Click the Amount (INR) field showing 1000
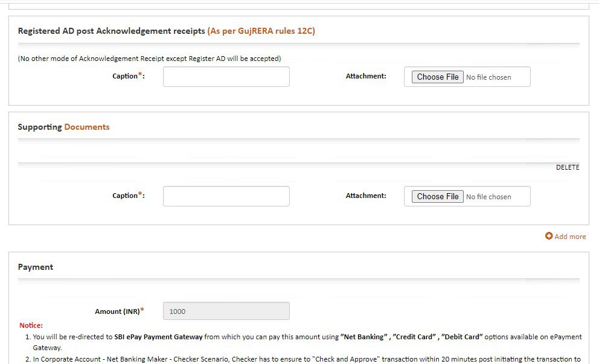Viewport: 599px width, 364px height. (x=226, y=311)
